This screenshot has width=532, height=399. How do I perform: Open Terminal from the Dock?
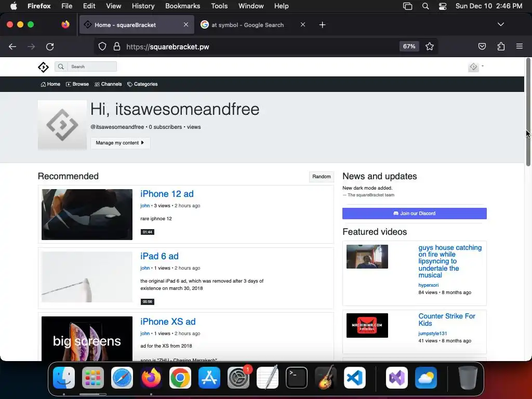[x=297, y=378]
